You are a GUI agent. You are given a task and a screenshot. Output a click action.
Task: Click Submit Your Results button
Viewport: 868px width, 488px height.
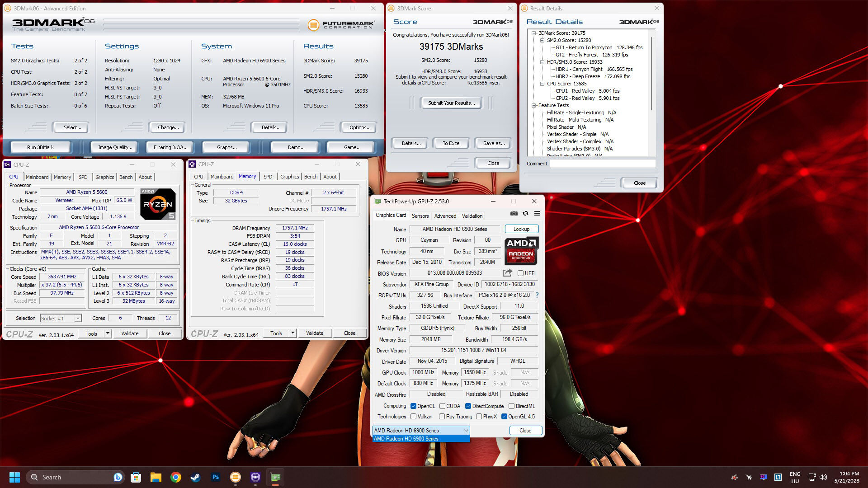pos(451,103)
